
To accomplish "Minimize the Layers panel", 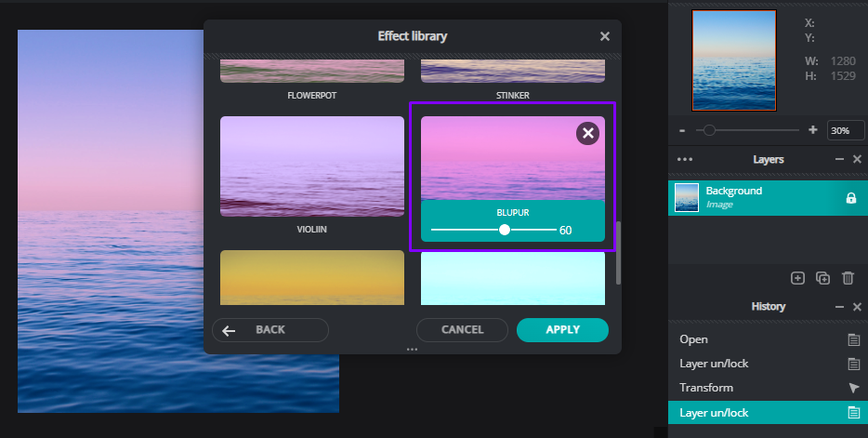I will click(x=839, y=159).
